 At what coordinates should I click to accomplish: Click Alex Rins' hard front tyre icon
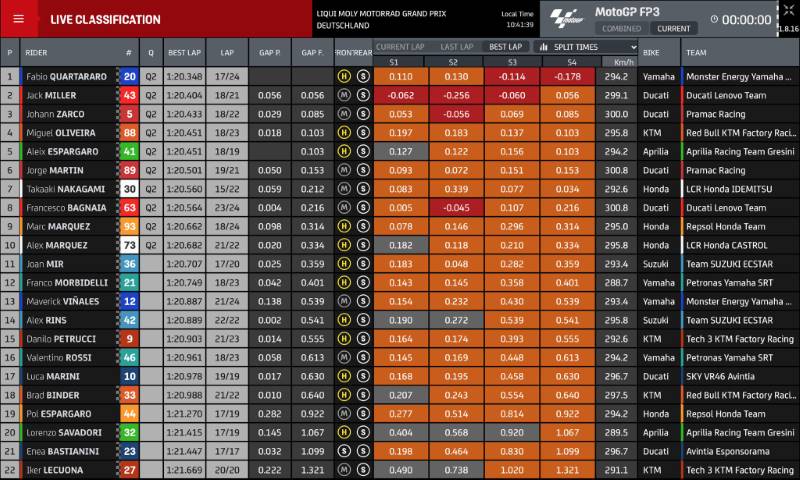point(344,320)
